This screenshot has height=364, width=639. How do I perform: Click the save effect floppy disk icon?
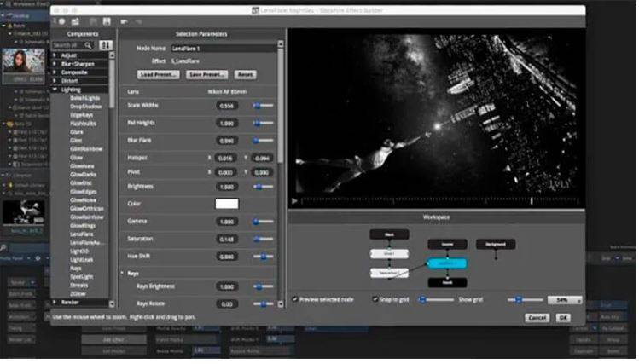(x=106, y=20)
